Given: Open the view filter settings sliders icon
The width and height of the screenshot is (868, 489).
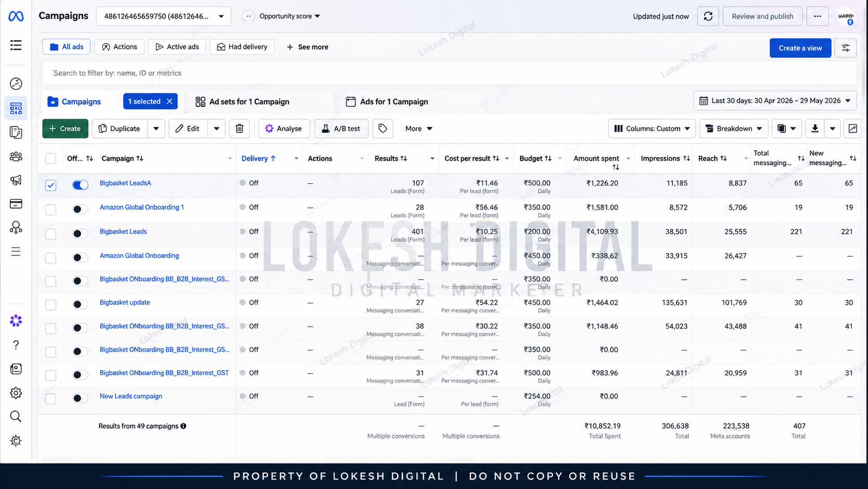Looking at the screenshot, I should pos(846,48).
